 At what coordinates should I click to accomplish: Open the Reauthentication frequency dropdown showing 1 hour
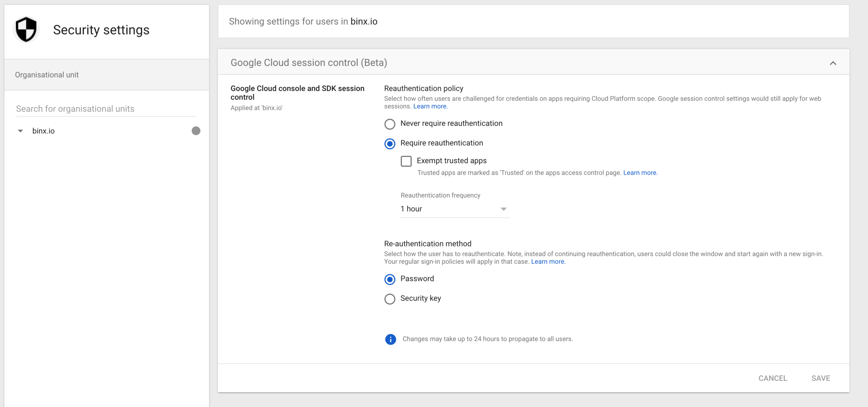click(x=454, y=209)
